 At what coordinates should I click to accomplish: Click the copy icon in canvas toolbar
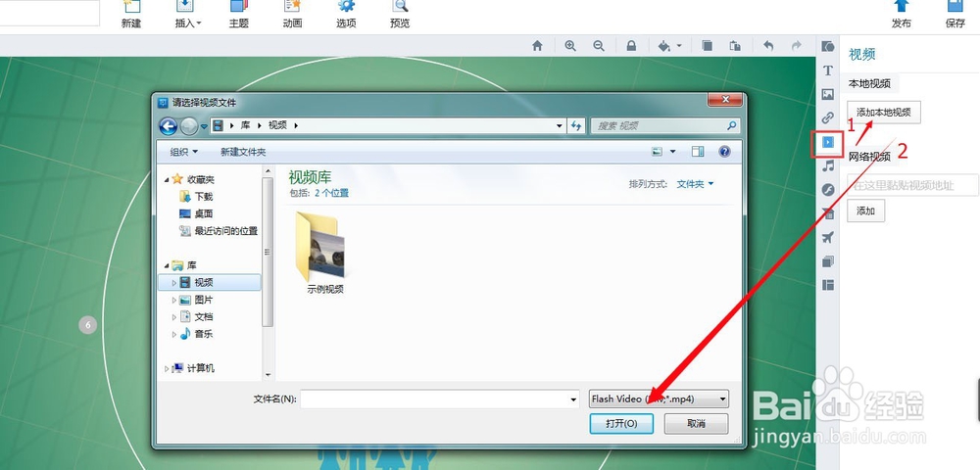click(707, 46)
